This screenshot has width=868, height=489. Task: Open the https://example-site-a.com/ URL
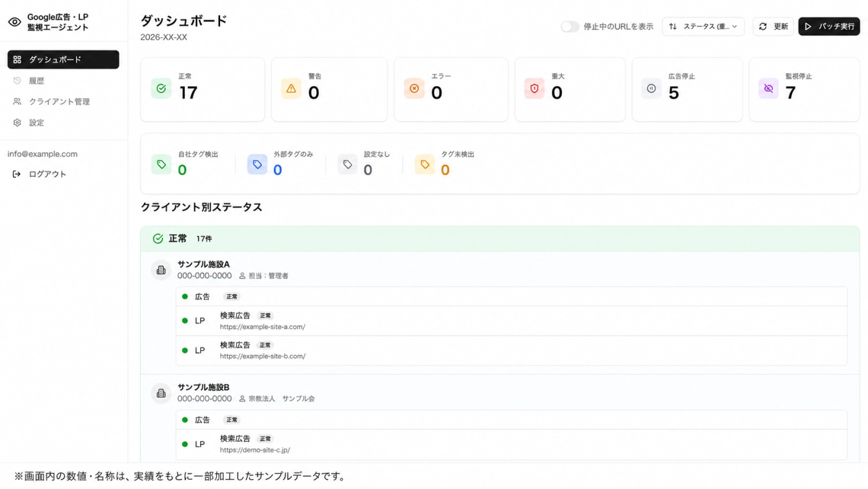[x=262, y=327]
